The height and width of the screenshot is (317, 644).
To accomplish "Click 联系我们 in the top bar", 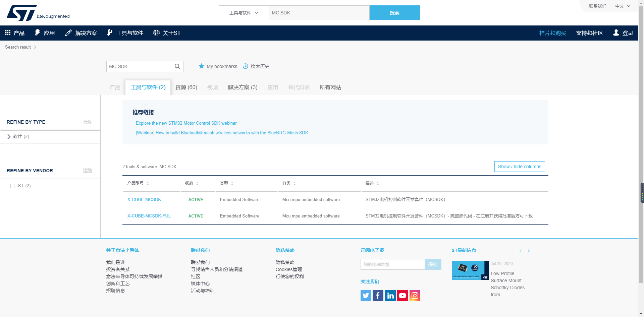I will [597, 6].
